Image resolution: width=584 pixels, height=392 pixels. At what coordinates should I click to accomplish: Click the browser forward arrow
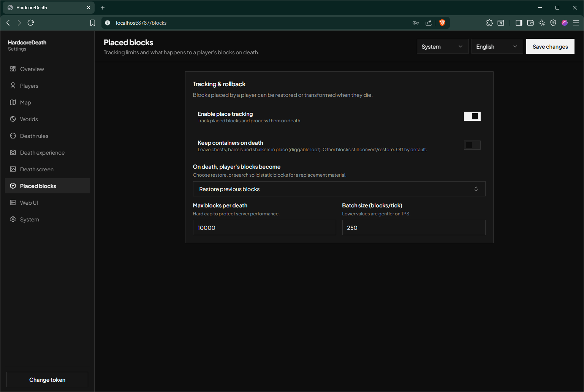[19, 23]
